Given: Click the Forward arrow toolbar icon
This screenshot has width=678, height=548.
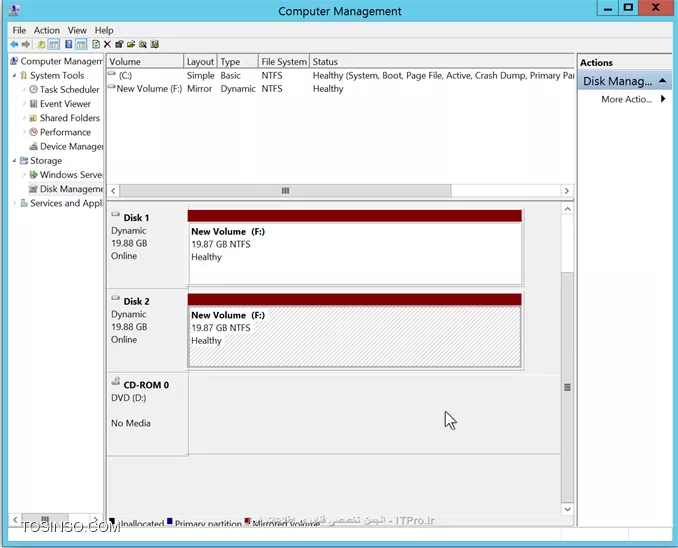Looking at the screenshot, I should pyautogui.click(x=26, y=44).
